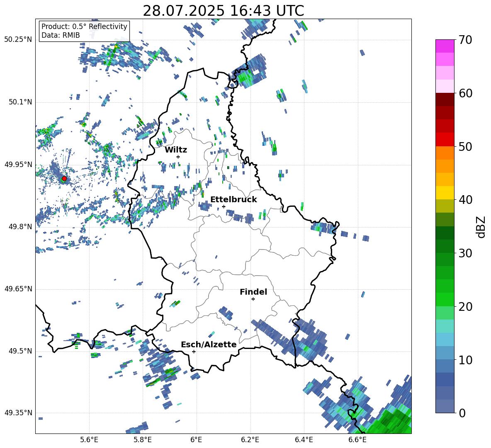This screenshot has height=448, width=491.
Task: Click the 6.4°E longitude label
Action: click(304, 440)
